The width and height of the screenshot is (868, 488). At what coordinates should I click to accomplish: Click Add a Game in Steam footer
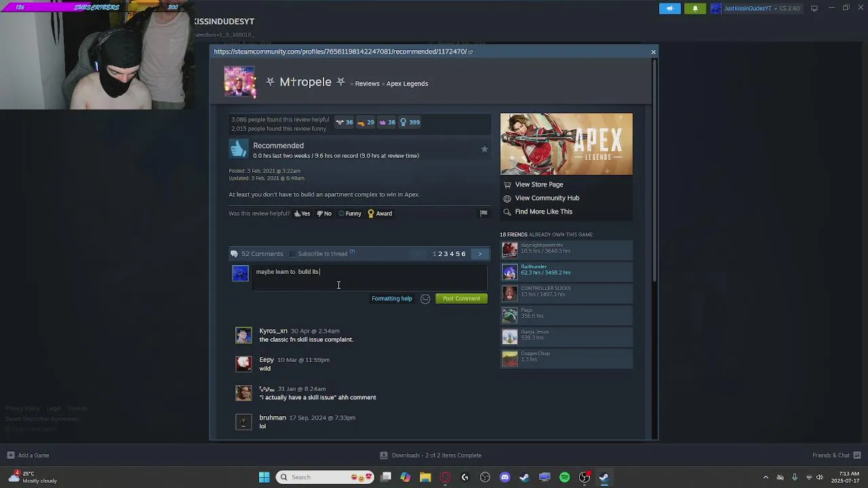pos(28,455)
